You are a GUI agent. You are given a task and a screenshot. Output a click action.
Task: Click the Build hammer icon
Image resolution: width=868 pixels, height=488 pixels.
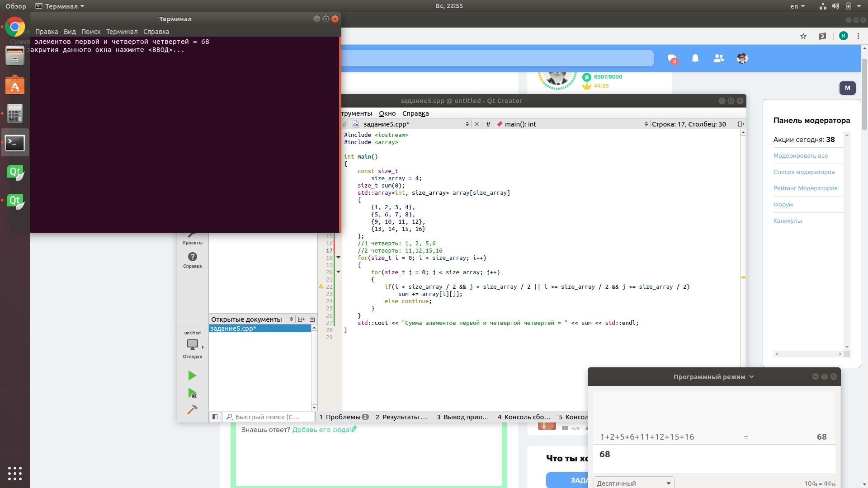click(192, 409)
